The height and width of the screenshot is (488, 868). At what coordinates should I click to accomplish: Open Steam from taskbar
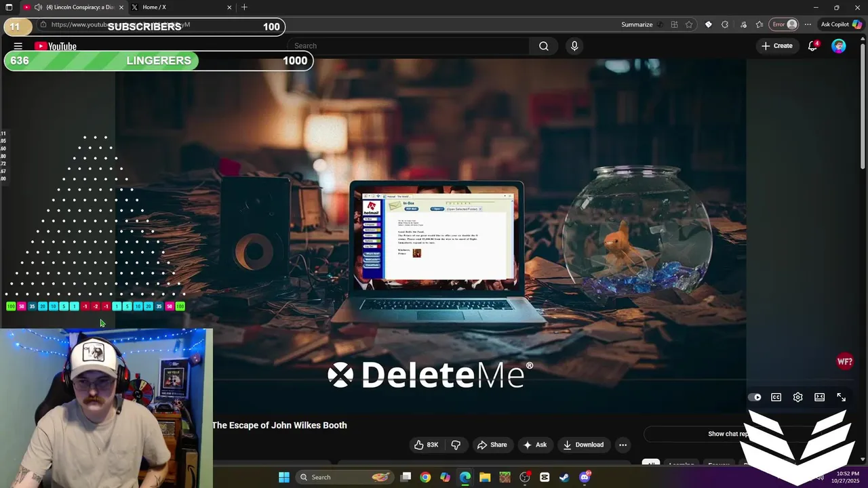coord(564,477)
